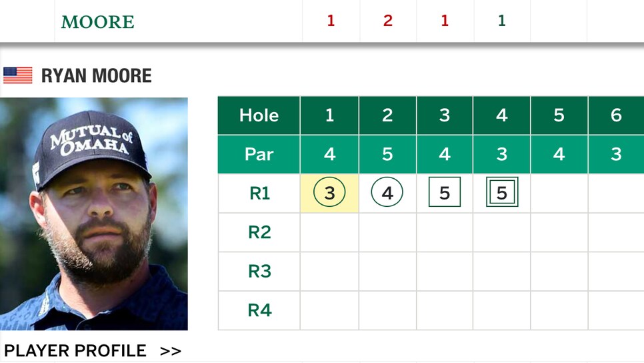Select the double-boxed 5 on hole 4

(x=502, y=192)
